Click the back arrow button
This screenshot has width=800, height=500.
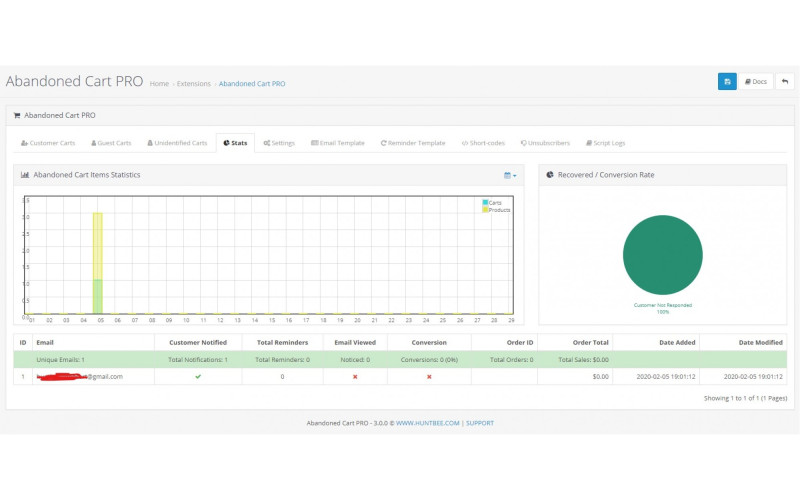pyautogui.click(x=785, y=81)
